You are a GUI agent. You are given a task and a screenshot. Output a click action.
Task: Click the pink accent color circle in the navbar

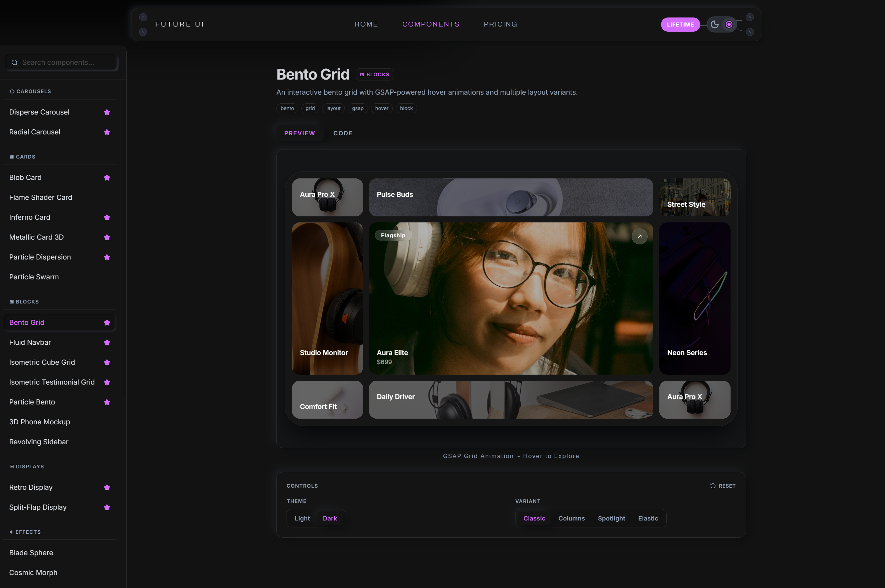click(x=729, y=24)
